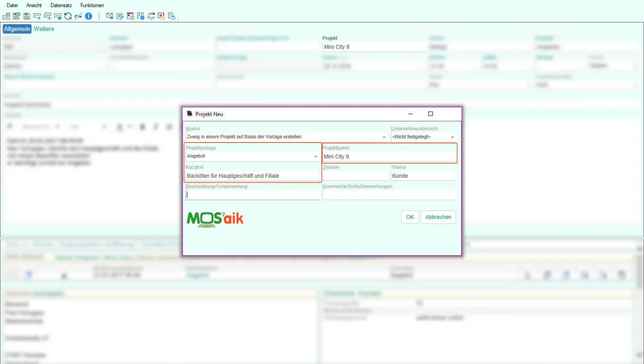Click the note with pencil edit icon
The height and width of the screenshot is (364, 644).
(x=120, y=16)
